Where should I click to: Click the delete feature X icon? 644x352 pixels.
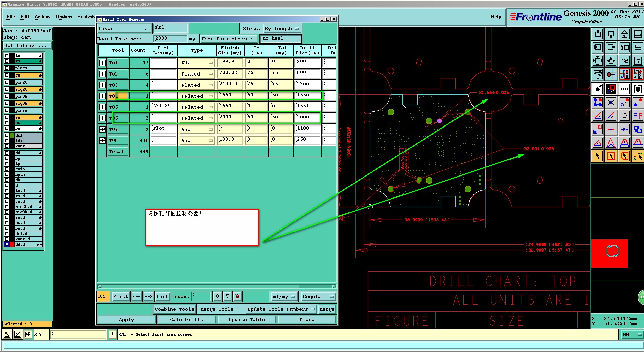611,102
